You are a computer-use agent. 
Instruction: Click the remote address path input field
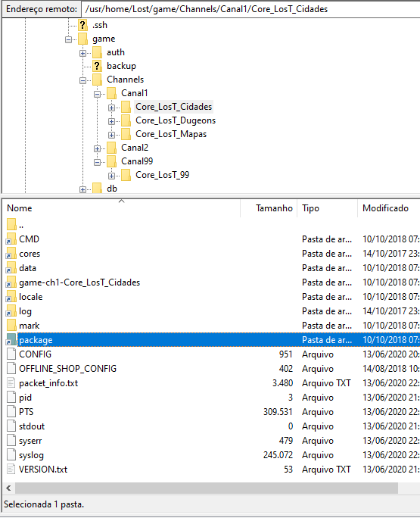(x=251, y=9)
